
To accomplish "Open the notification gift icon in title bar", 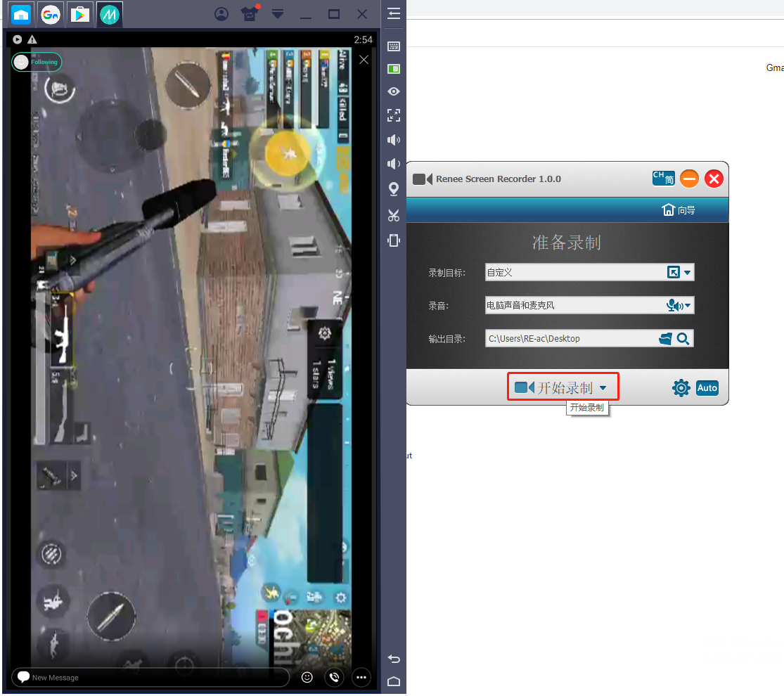I will 250,13.
